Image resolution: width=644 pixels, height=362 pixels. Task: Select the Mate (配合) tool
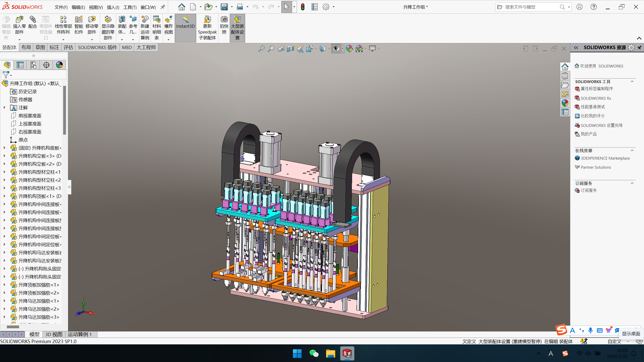(33, 20)
